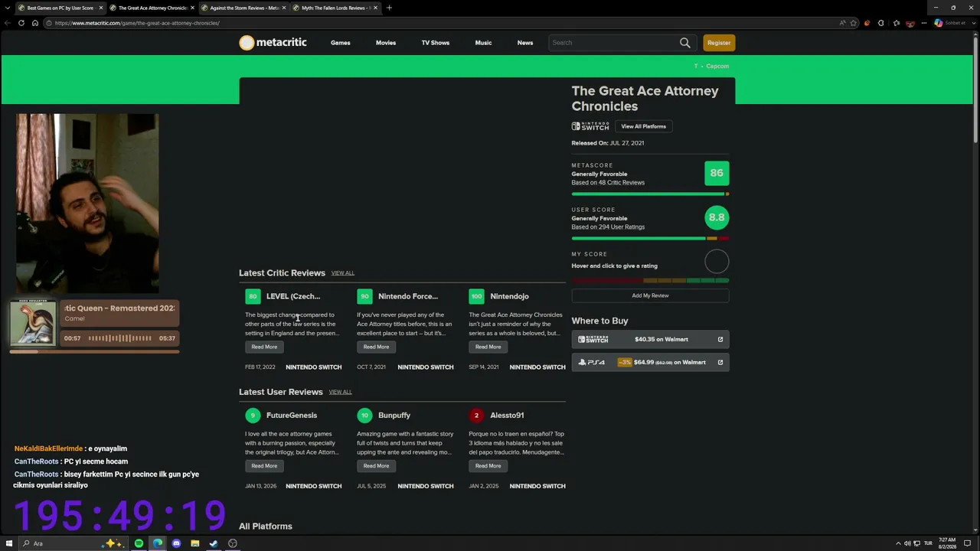Open the Games menu
Screen dimensions: 980x551
pyautogui.click(x=341, y=43)
